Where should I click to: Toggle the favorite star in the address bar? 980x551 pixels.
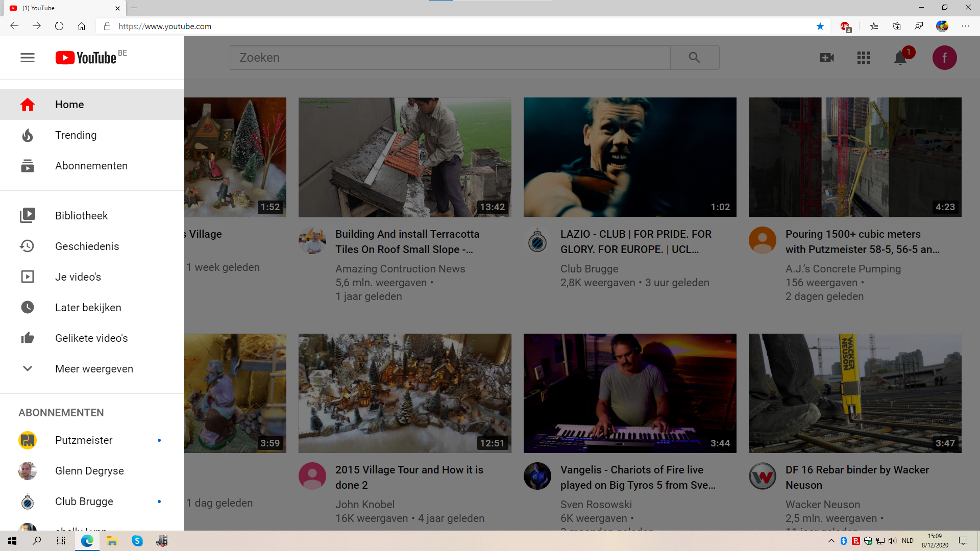820,26
